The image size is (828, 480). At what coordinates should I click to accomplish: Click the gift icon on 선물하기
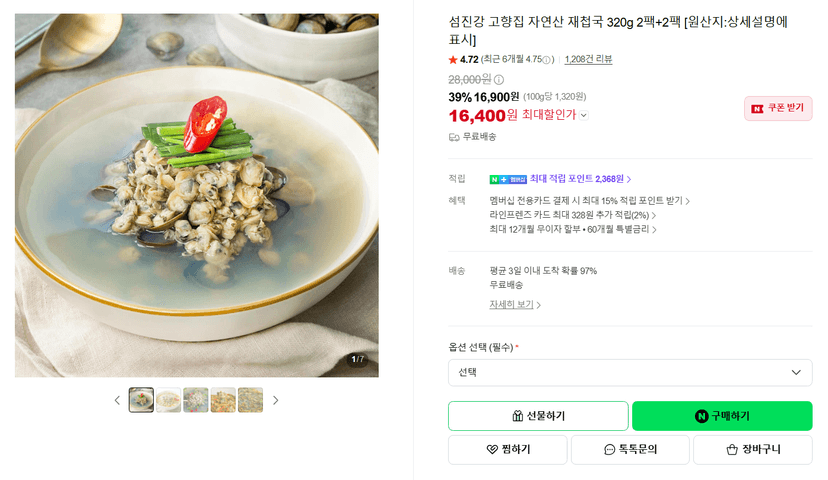tap(518, 416)
